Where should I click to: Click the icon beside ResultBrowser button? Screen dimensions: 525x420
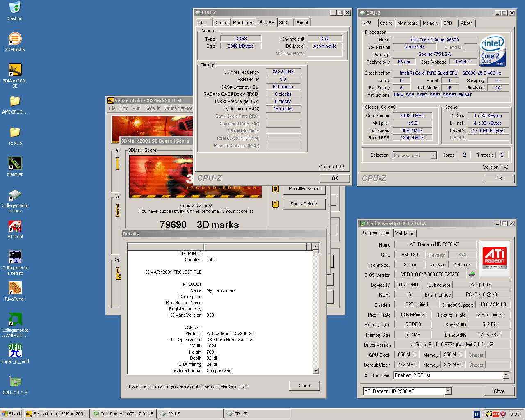[x=276, y=189]
